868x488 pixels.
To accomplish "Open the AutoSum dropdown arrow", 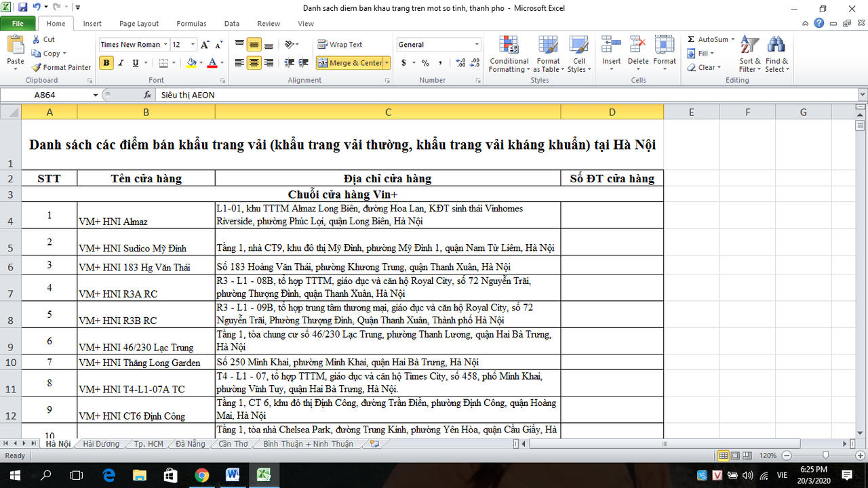I will tap(733, 39).
